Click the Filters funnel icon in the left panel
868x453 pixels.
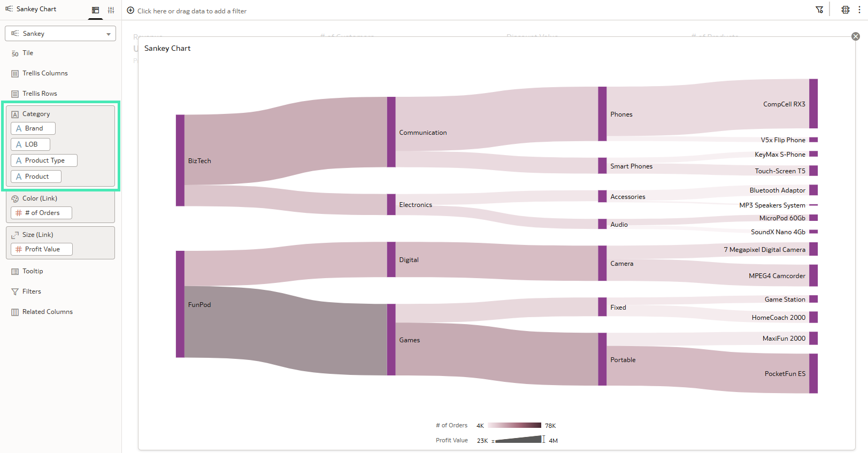click(x=16, y=291)
